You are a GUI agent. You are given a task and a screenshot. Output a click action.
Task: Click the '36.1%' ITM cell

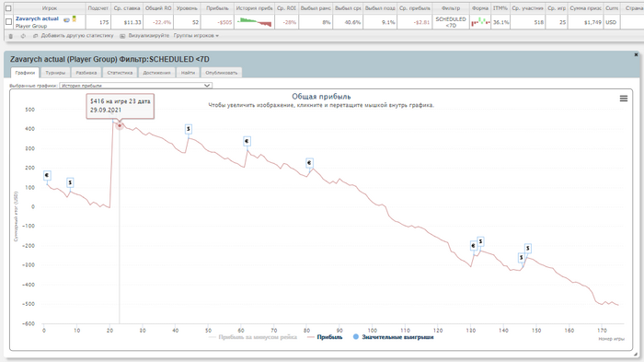[500, 22]
